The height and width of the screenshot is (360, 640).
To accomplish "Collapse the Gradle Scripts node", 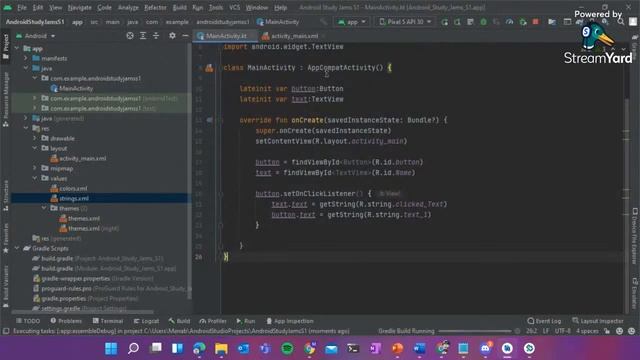I will click(x=17, y=248).
